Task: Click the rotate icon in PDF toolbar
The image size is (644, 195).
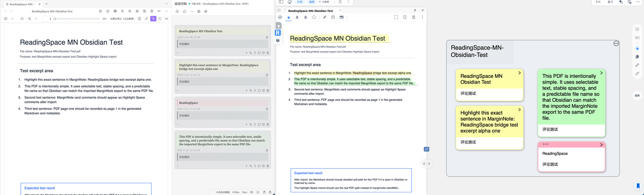Action: (x=160, y=19)
